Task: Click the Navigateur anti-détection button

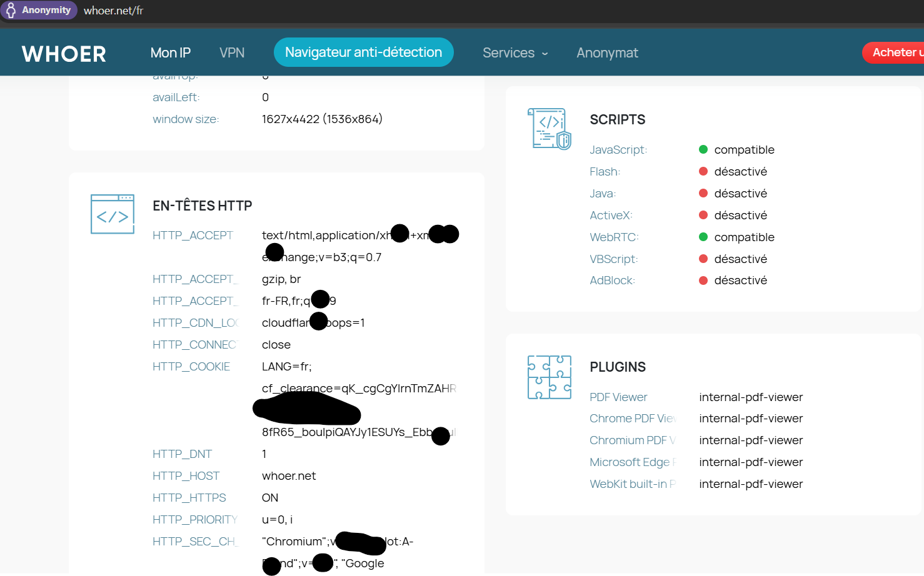Action: (363, 52)
